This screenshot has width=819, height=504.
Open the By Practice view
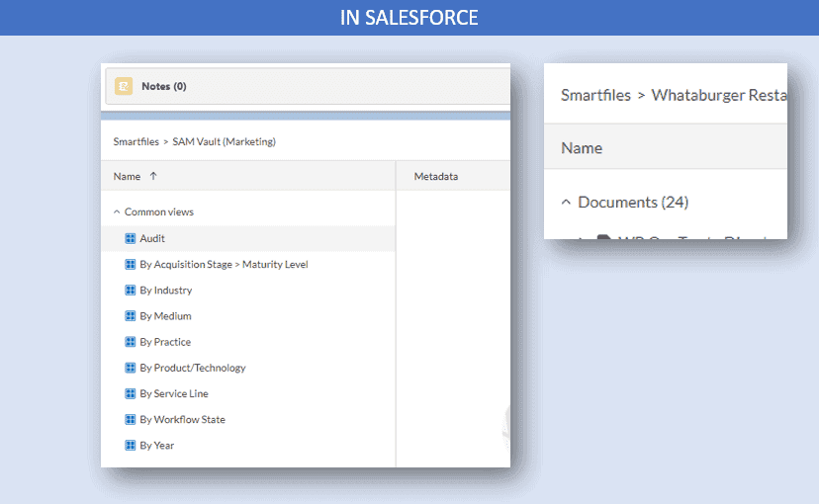pos(165,342)
